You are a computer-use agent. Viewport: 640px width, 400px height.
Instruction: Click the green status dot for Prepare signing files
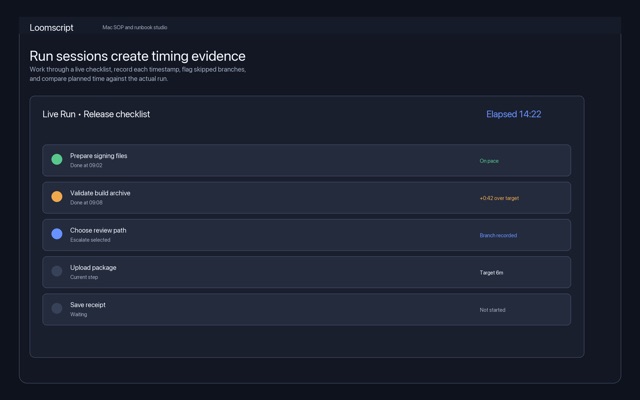click(x=57, y=159)
